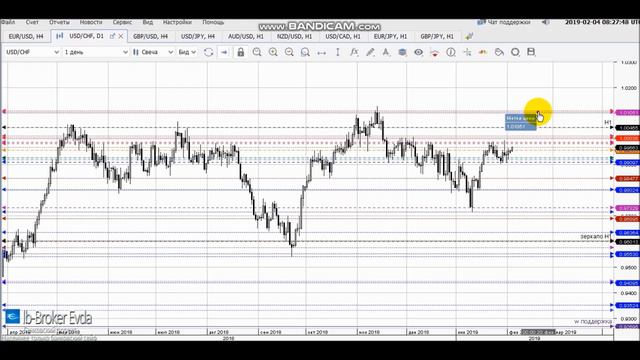This screenshot has height=360, width=640.
Task: Switch to the GBP/USD, H4 tab
Action: pos(150,36)
